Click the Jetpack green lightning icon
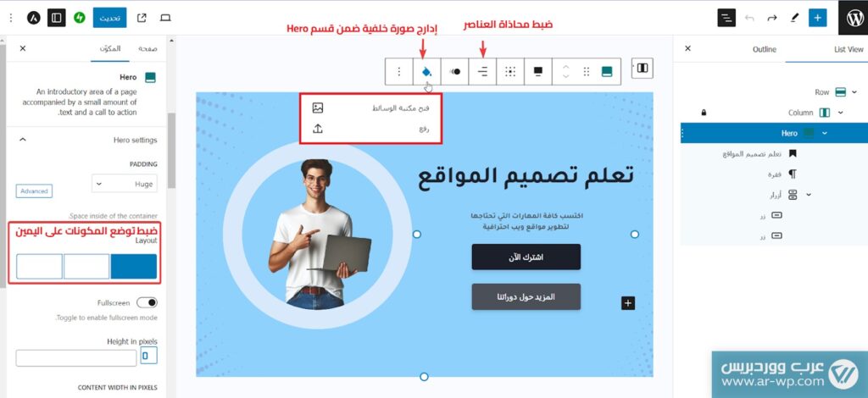The height and width of the screenshot is (398, 868). [79, 18]
